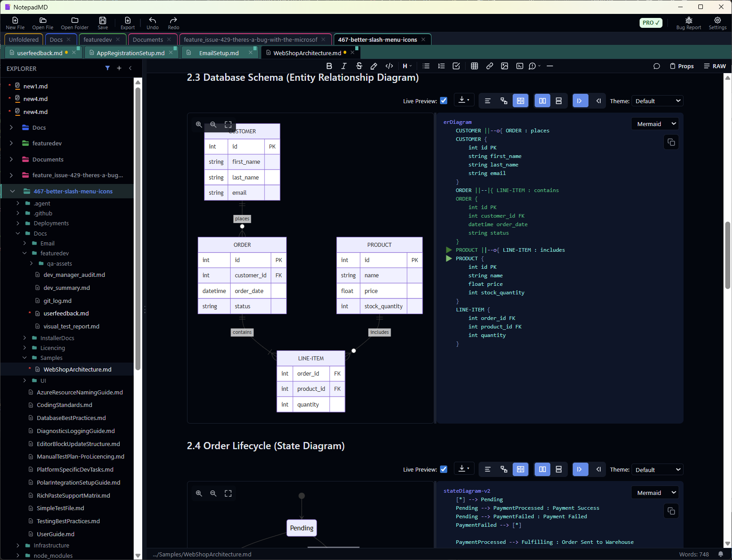Apply bold formatting

329,66
